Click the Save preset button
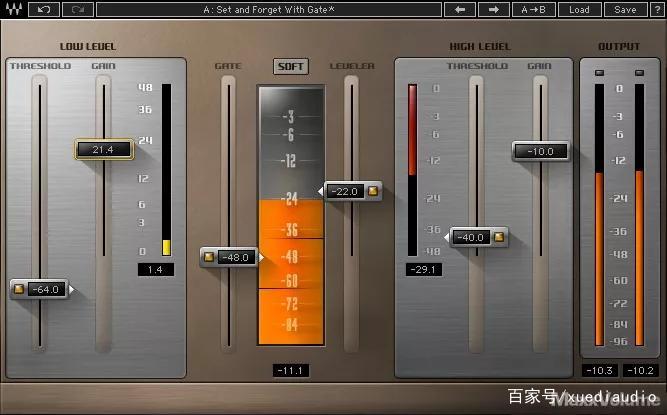Viewport: 667px width, 415px height. coord(625,9)
